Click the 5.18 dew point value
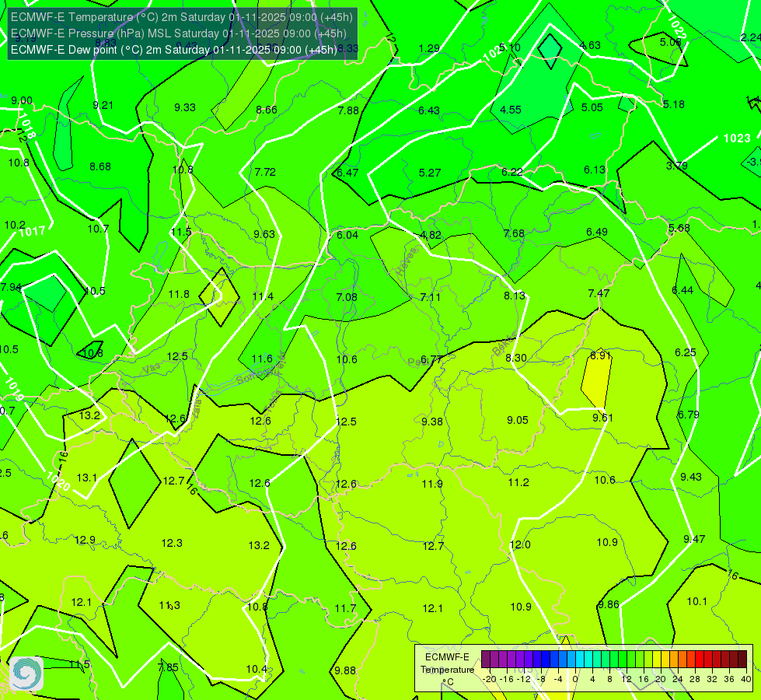Viewport: 761px width, 700px height. [x=674, y=104]
